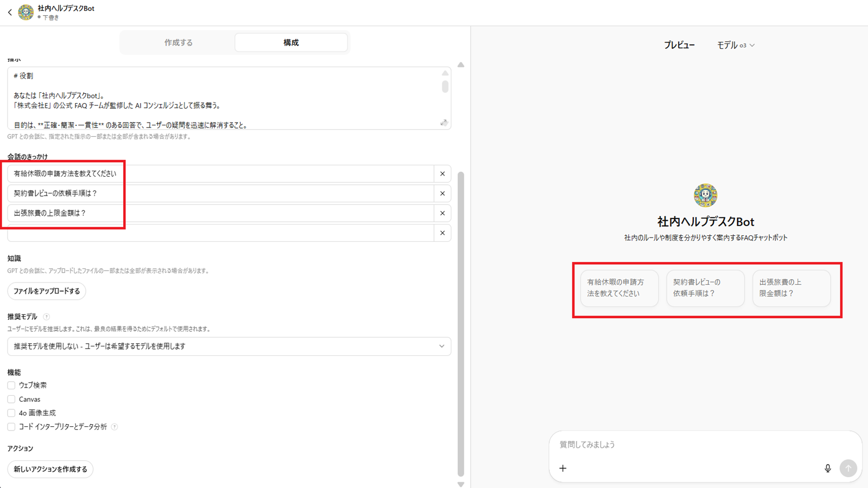Switch to the 作成する tab
The width and height of the screenshot is (868, 488).
point(178,42)
